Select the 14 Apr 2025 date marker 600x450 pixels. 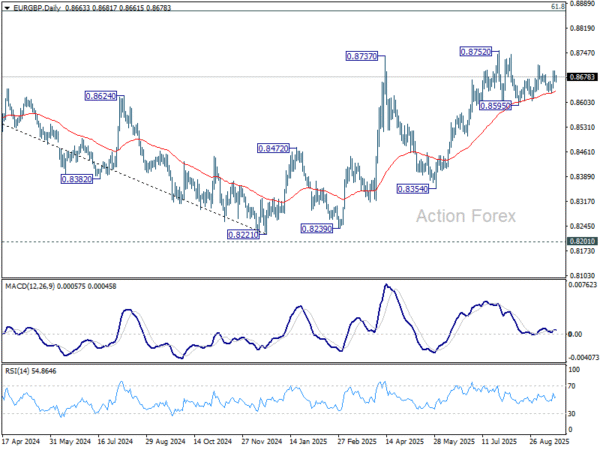pos(404,442)
